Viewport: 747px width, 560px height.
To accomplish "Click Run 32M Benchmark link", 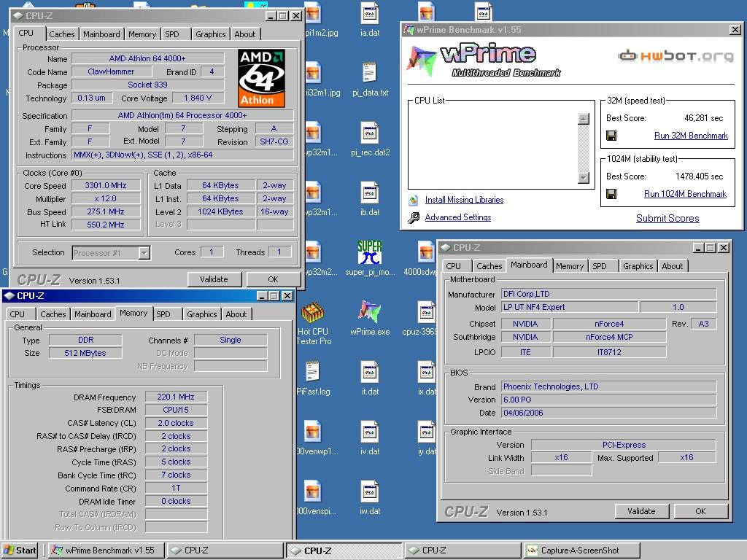I will point(691,136).
